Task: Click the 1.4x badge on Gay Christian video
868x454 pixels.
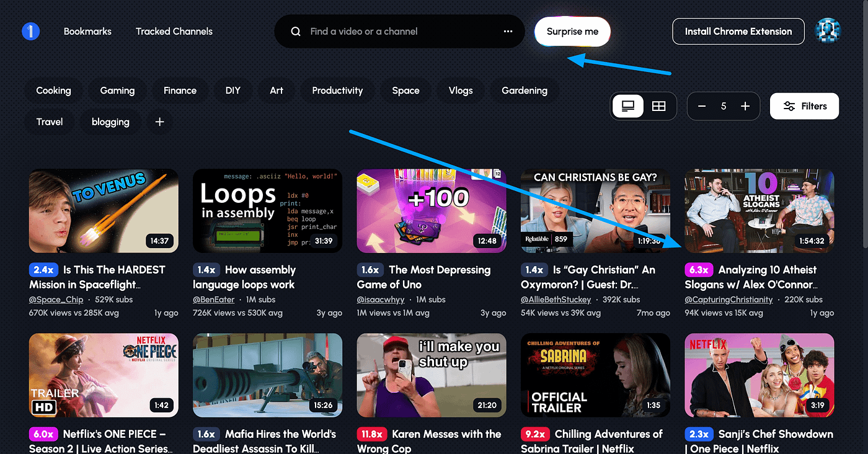Action: click(x=534, y=270)
